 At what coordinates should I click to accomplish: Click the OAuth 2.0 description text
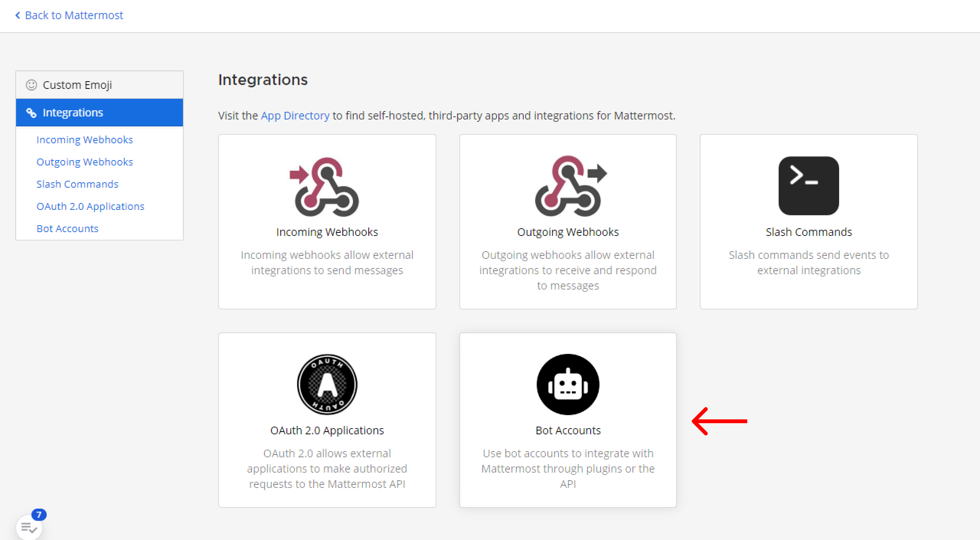tap(327, 469)
